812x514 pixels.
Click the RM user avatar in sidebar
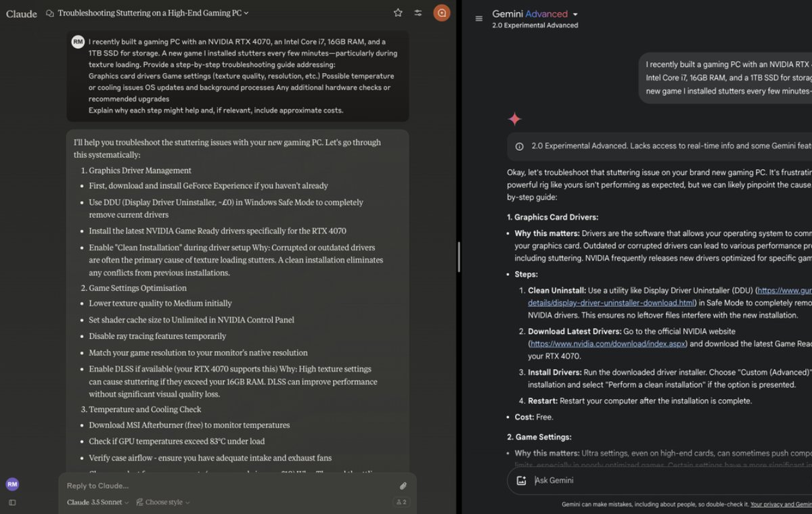point(12,484)
